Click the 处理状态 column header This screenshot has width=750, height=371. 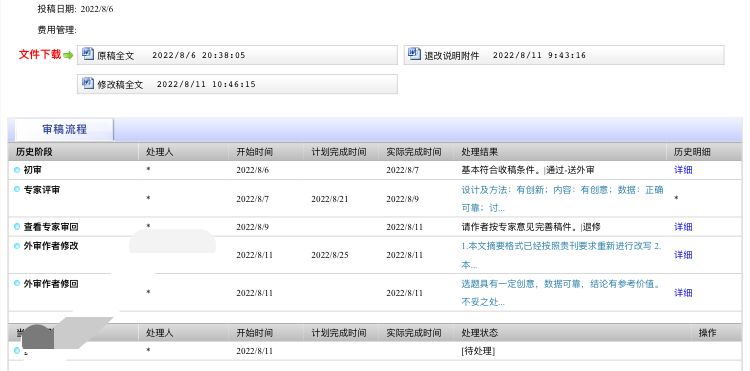pyautogui.click(x=479, y=333)
